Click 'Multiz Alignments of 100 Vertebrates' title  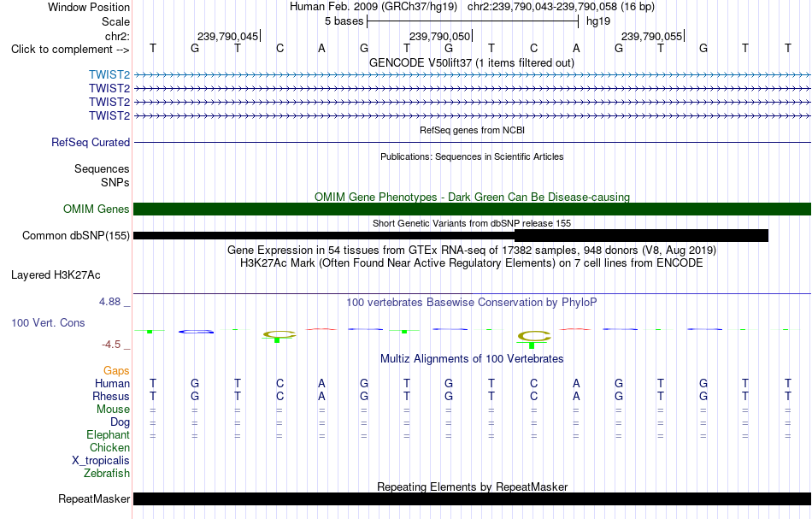[472, 359]
